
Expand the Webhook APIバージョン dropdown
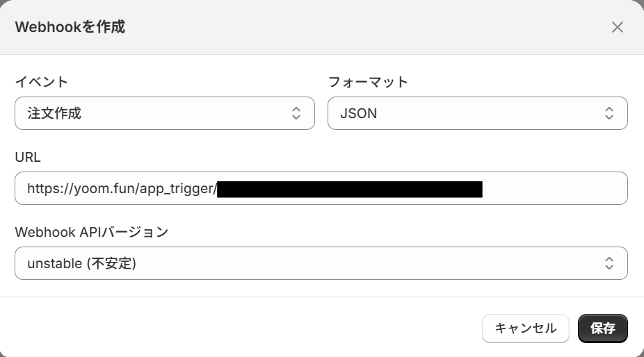pyautogui.click(x=321, y=263)
